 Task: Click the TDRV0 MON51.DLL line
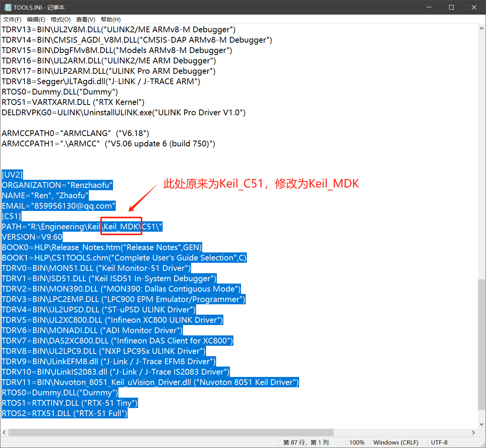[x=96, y=268]
